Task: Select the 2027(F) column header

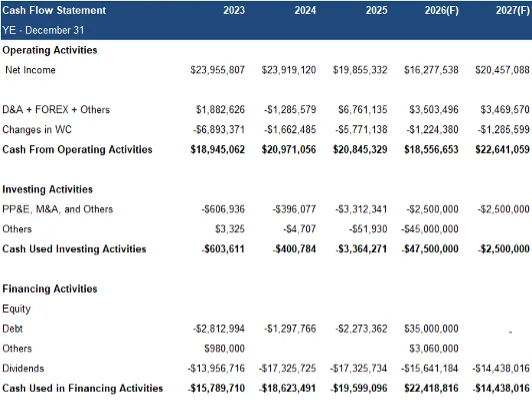Action: coord(513,10)
